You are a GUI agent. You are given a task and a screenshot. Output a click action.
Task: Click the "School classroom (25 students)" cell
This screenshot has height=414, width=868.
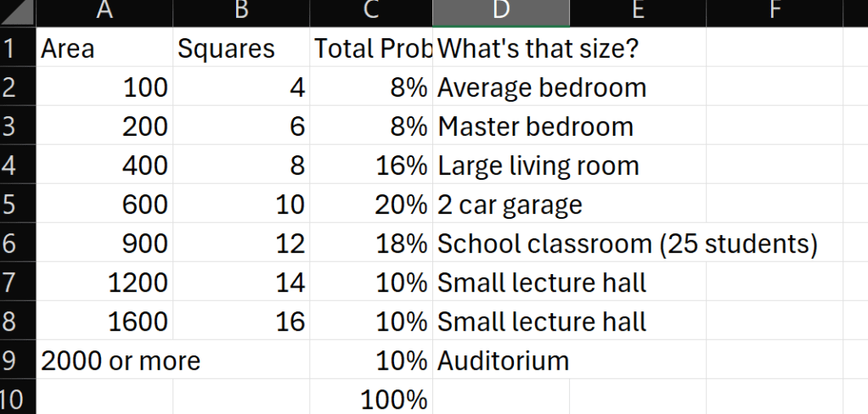click(627, 243)
